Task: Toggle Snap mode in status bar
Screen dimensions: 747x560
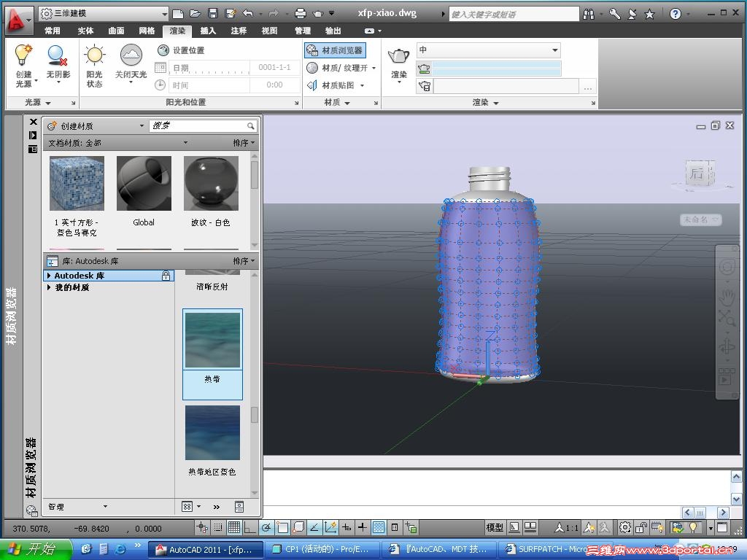Action: (218, 527)
